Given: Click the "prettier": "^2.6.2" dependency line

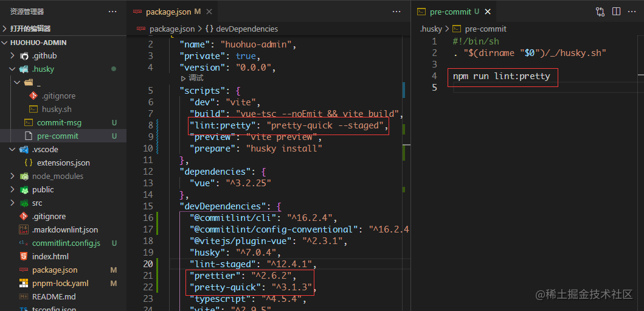Looking at the screenshot, I should coord(243,275).
